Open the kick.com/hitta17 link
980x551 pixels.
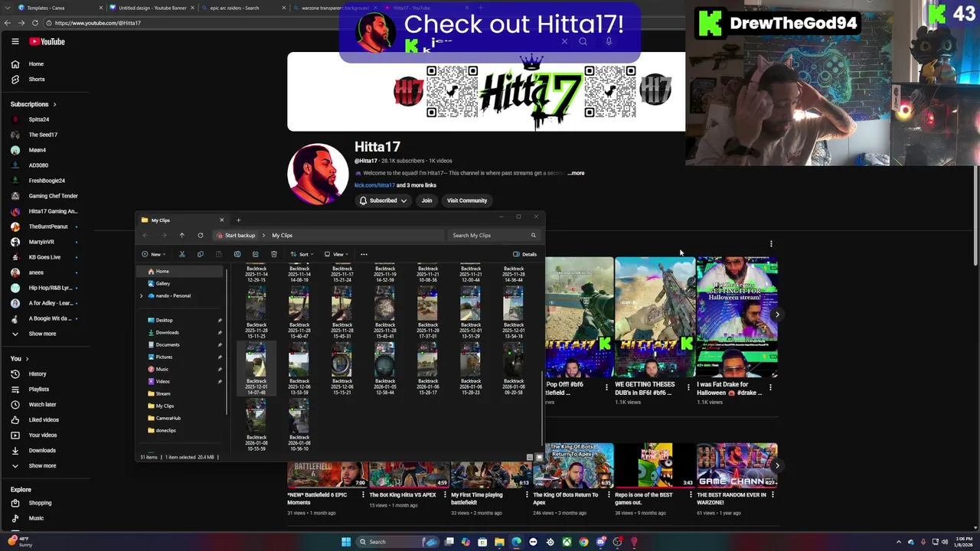tap(374, 185)
